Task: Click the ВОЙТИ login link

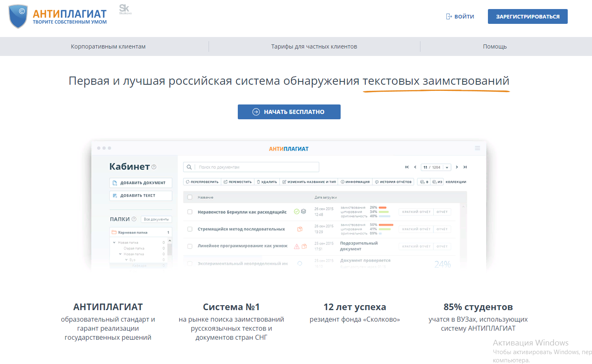Action: [460, 16]
